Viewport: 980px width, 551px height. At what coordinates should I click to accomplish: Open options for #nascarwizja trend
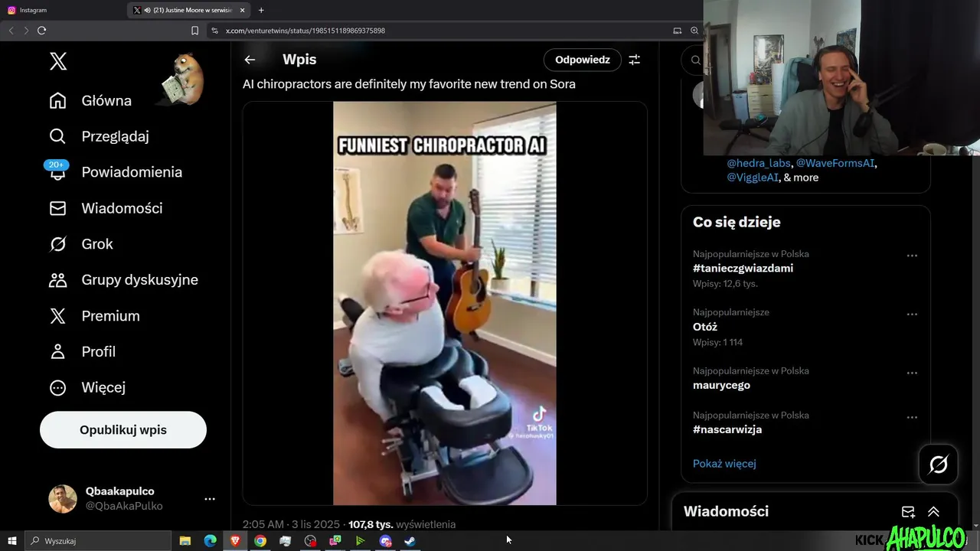pyautogui.click(x=912, y=418)
